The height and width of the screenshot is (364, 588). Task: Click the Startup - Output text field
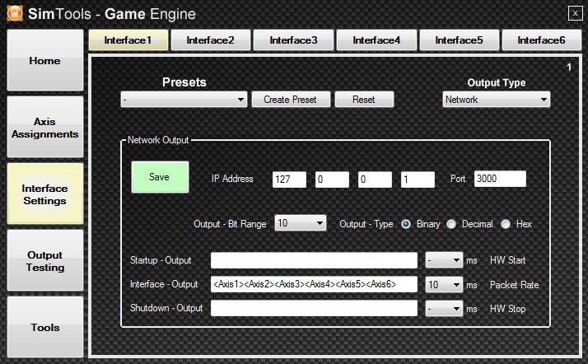point(314,260)
